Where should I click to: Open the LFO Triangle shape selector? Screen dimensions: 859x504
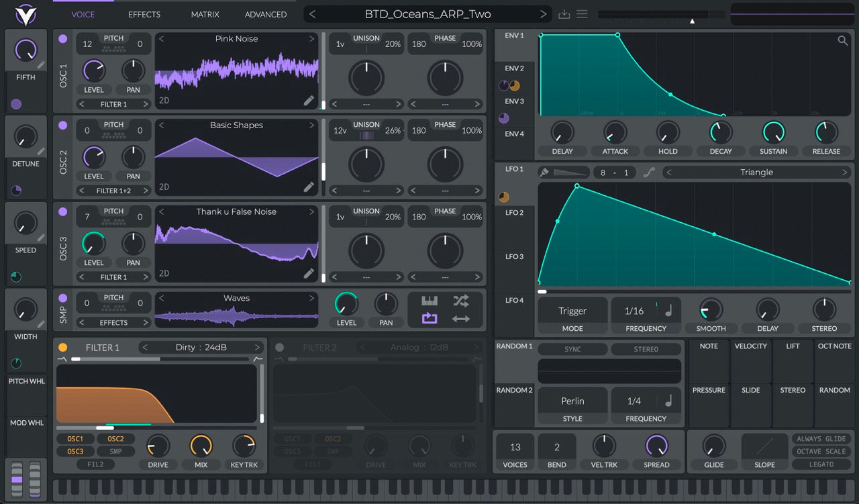pyautogui.click(x=757, y=172)
